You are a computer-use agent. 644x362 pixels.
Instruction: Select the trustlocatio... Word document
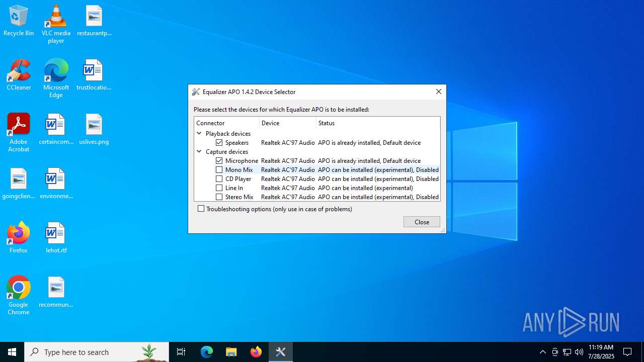[x=94, y=75]
